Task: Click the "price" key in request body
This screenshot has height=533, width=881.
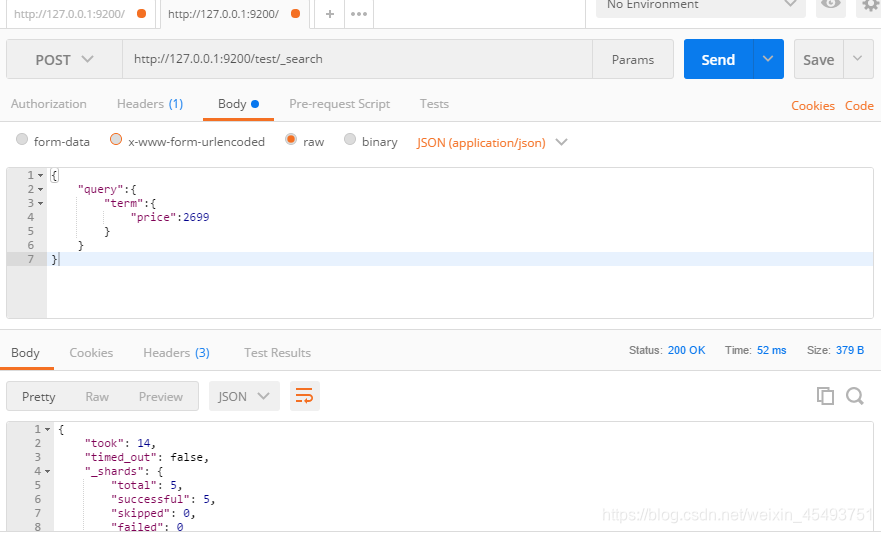Action: pyautogui.click(x=153, y=217)
